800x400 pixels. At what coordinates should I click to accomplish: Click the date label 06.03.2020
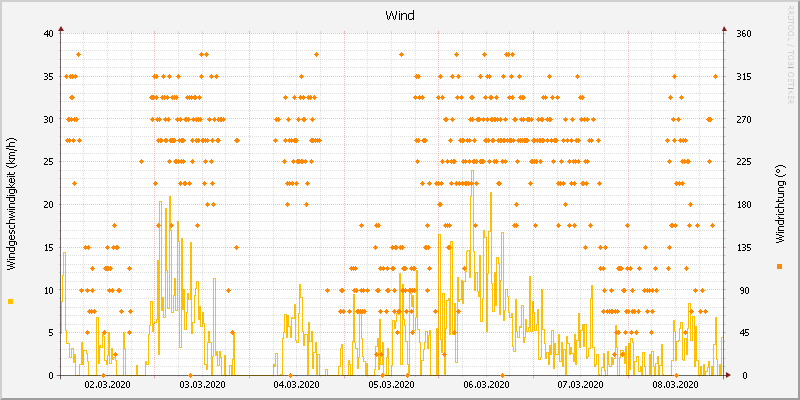(x=487, y=384)
